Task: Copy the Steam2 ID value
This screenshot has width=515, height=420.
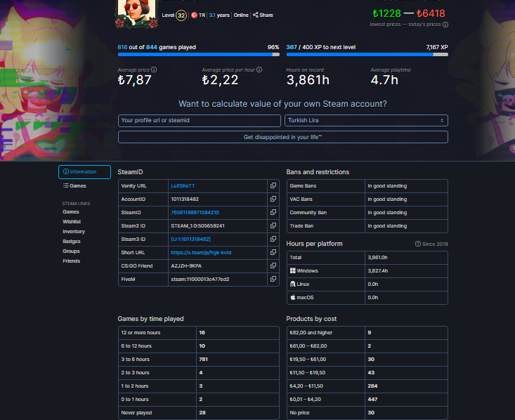Action: coord(273,225)
